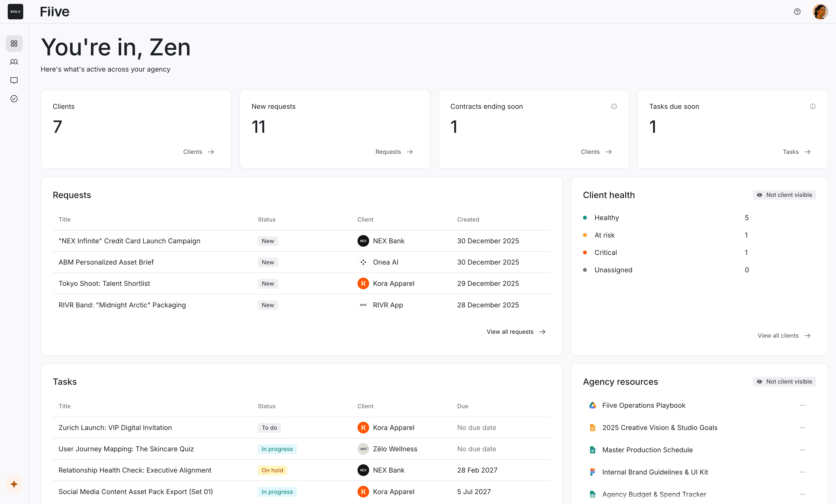Screen dimensions: 836x504
Task: Select the Kora Apparel avatar on Tokyo Shoot row
Action: click(x=363, y=283)
